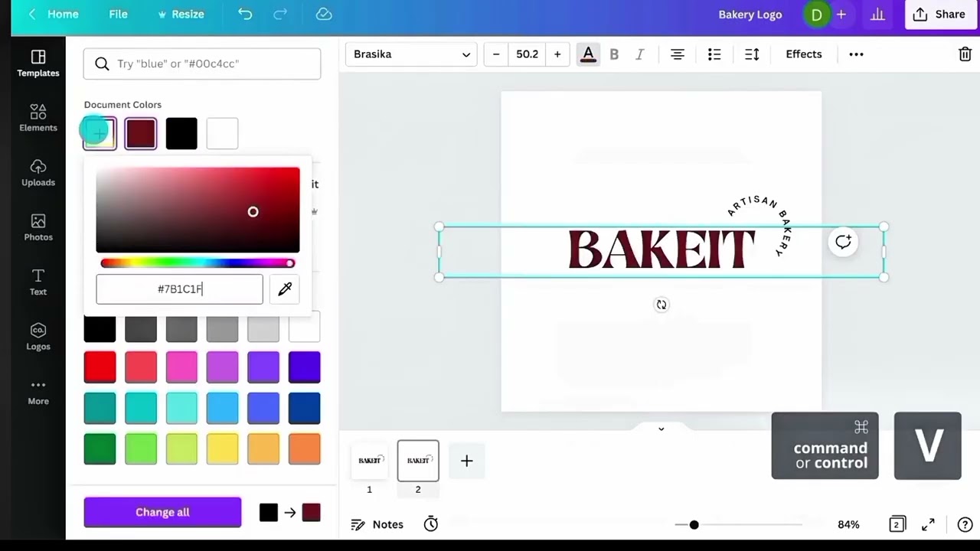Screen dimensions: 980x551
Task: Open the Uploads sidebar panel
Action: tap(38, 173)
